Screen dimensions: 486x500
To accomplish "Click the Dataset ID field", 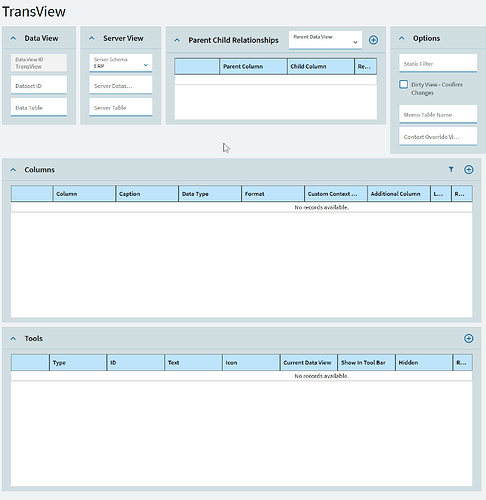I will pyautogui.click(x=39, y=85).
